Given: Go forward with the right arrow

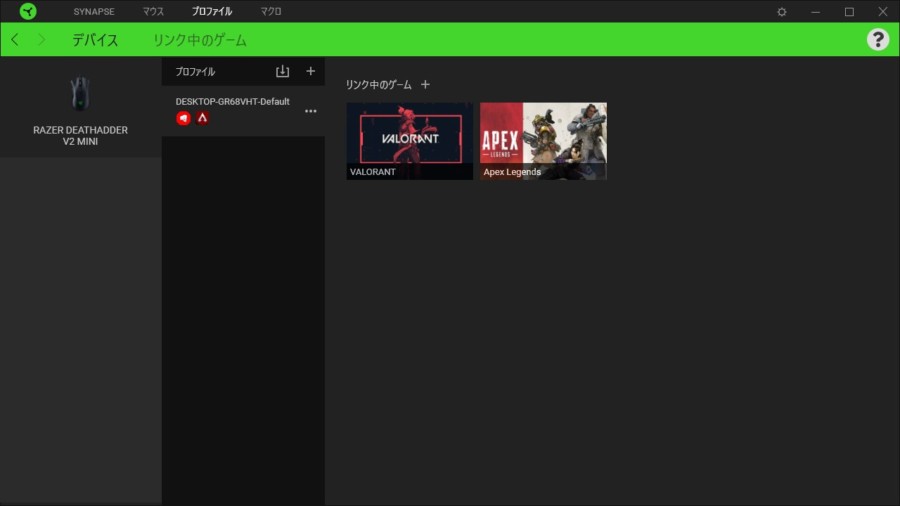Looking at the screenshot, I should [41, 40].
